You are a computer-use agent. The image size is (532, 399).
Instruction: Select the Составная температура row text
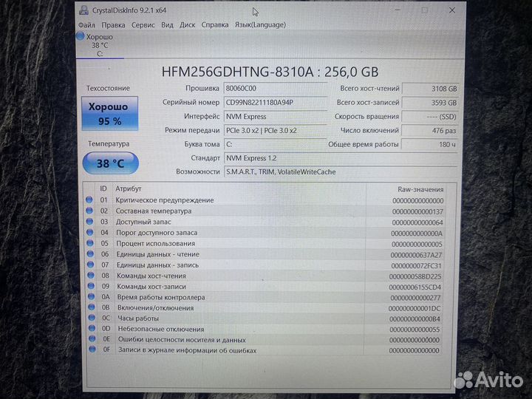click(154, 211)
